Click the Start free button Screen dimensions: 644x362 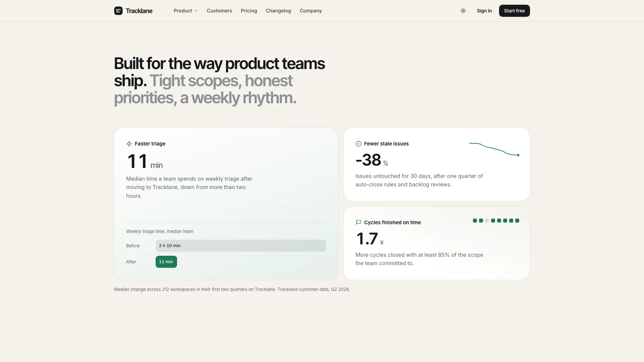514,11
